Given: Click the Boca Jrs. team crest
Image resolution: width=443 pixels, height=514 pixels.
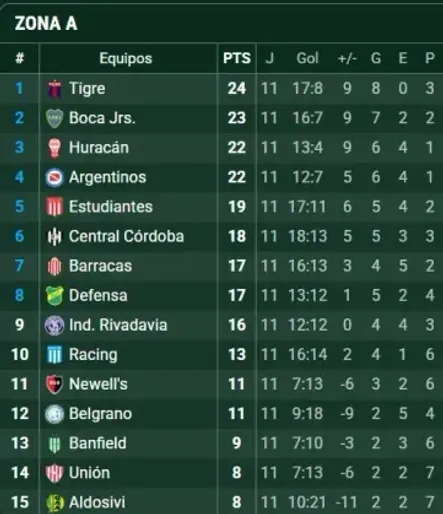Looking at the screenshot, I should pos(54,118).
